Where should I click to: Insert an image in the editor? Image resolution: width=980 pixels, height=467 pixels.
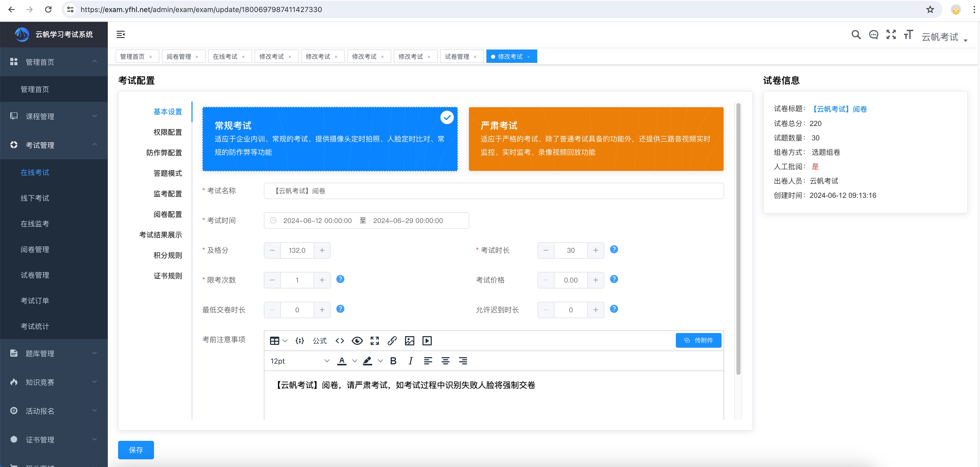pyautogui.click(x=410, y=341)
